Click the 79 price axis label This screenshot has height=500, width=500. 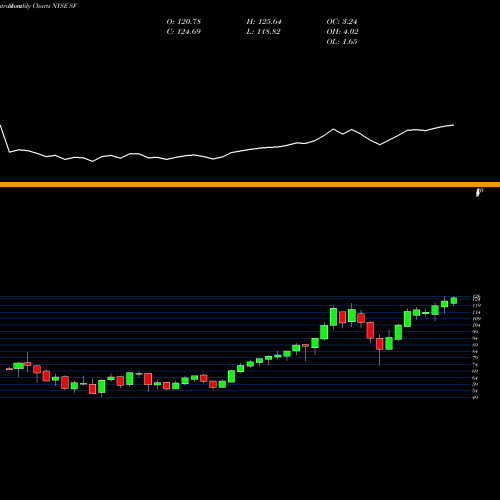click(476, 358)
